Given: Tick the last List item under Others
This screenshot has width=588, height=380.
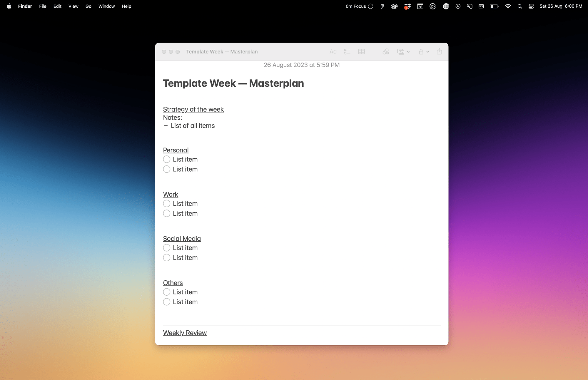Looking at the screenshot, I should click(x=167, y=302).
